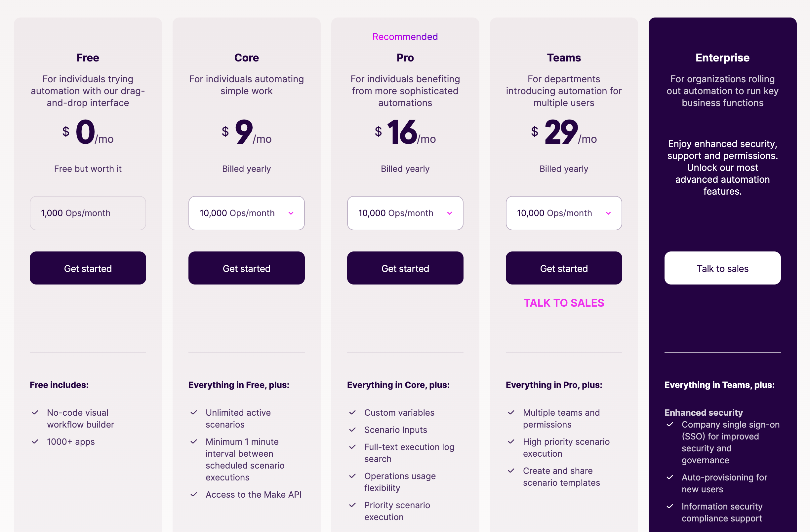Screen dimensions: 810x532
Task: Click Get started under the Pro plan
Action: (405, 268)
